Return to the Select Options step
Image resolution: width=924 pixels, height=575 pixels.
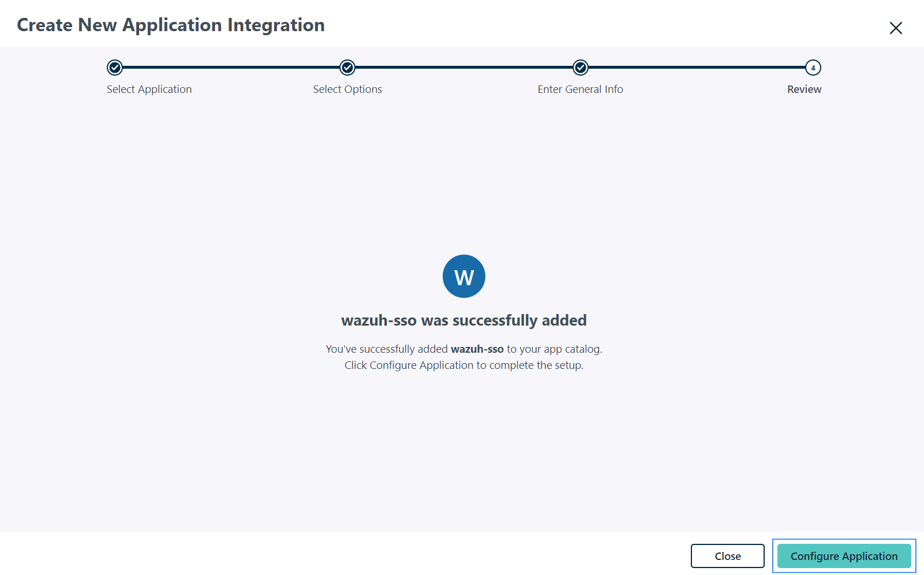point(347,89)
